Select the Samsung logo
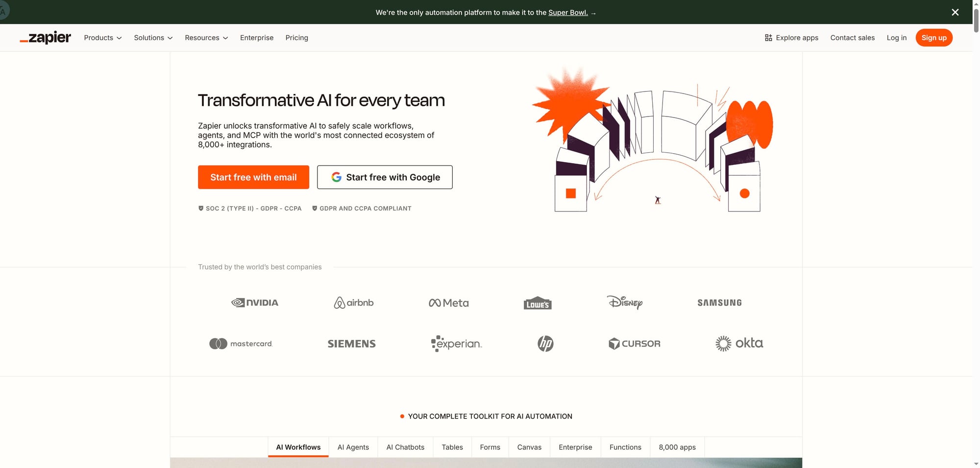 pos(719,303)
